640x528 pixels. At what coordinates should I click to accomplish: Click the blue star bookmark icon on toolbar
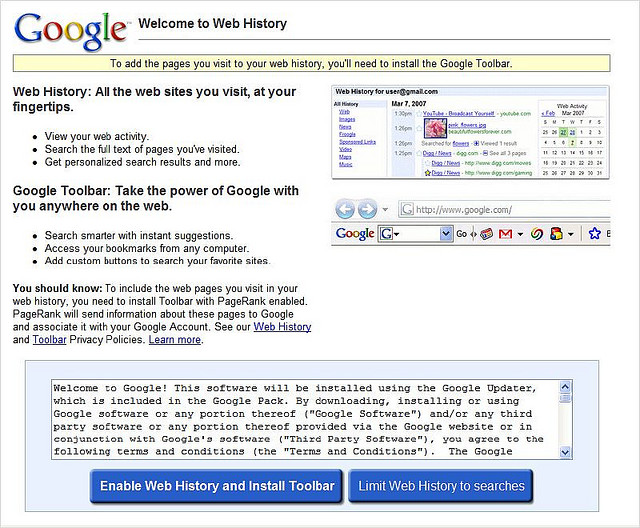(594, 234)
